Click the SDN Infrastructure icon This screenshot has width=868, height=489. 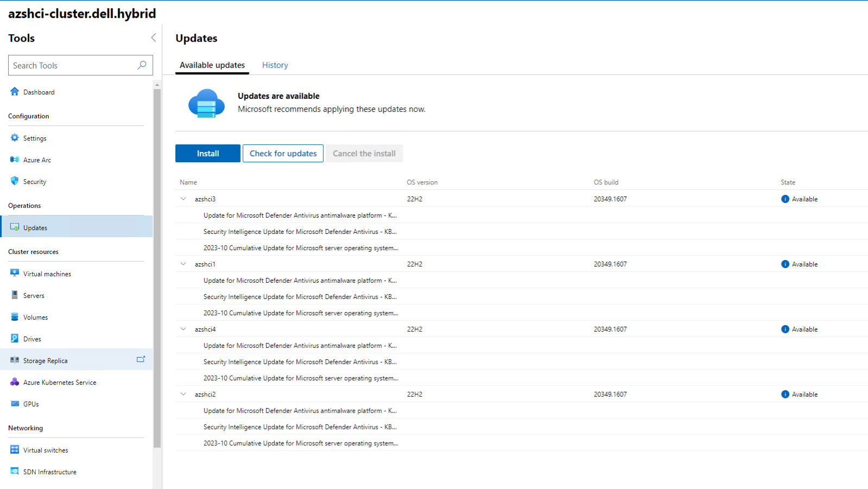[15, 472]
